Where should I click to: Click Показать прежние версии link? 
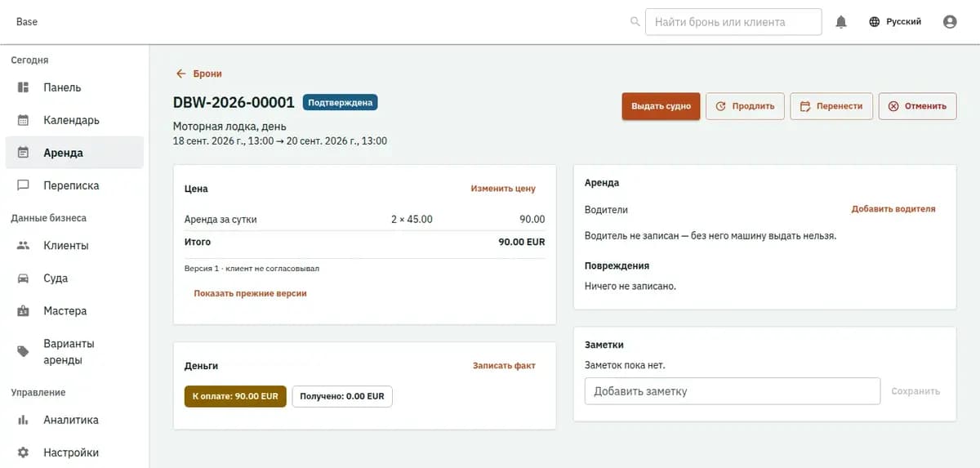click(x=250, y=293)
